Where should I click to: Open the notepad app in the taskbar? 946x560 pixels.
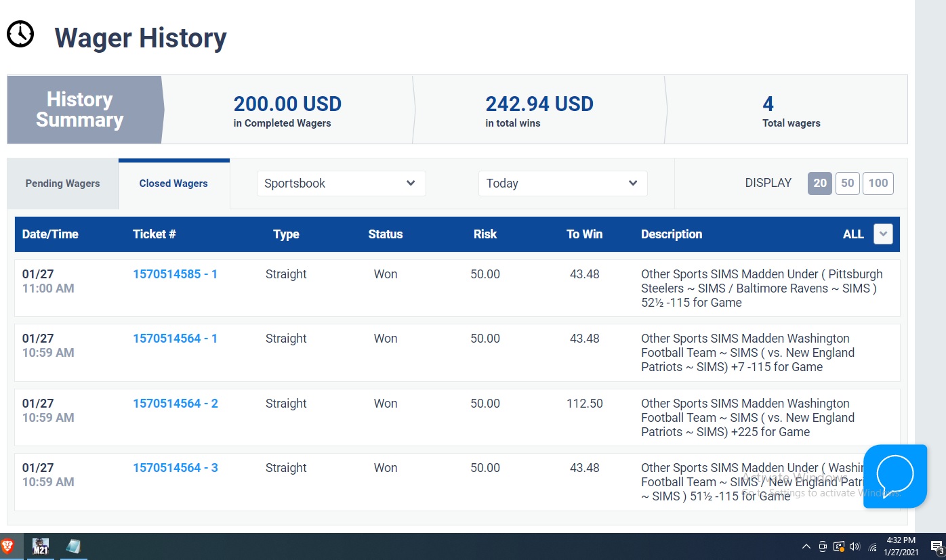click(x=73, y=546)
